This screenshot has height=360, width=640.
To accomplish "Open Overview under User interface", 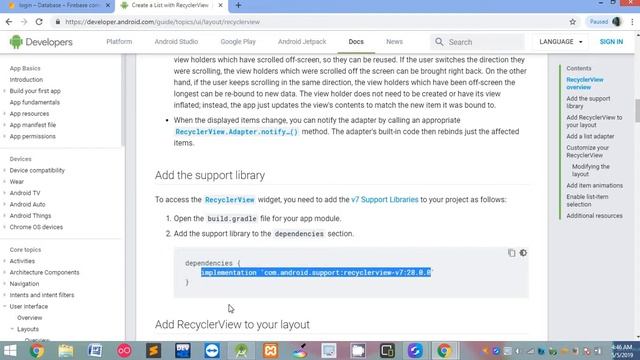I will point(29,318).
